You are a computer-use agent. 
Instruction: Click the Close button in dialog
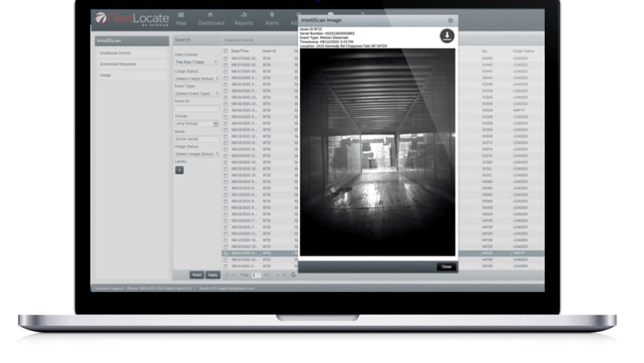click(x=446, y=267)
